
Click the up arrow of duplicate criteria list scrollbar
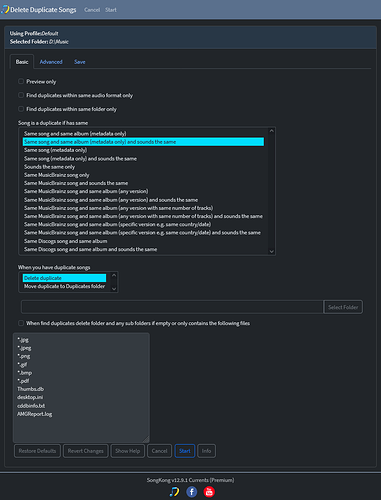[271, 131]
